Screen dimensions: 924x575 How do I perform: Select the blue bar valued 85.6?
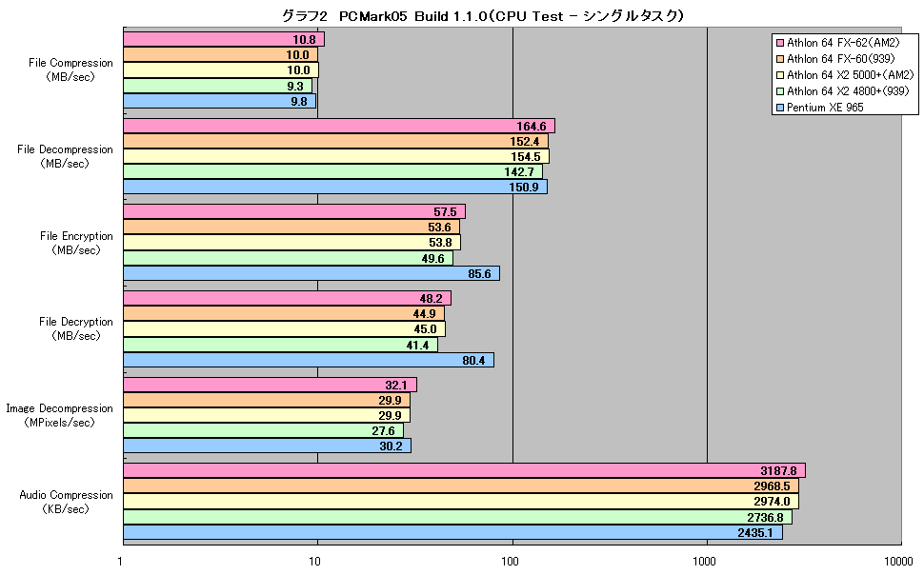(x=311, y=273)
